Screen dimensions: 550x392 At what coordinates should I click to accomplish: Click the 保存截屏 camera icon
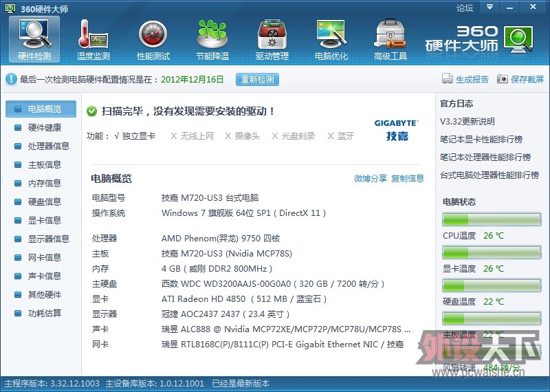point(502,79)
